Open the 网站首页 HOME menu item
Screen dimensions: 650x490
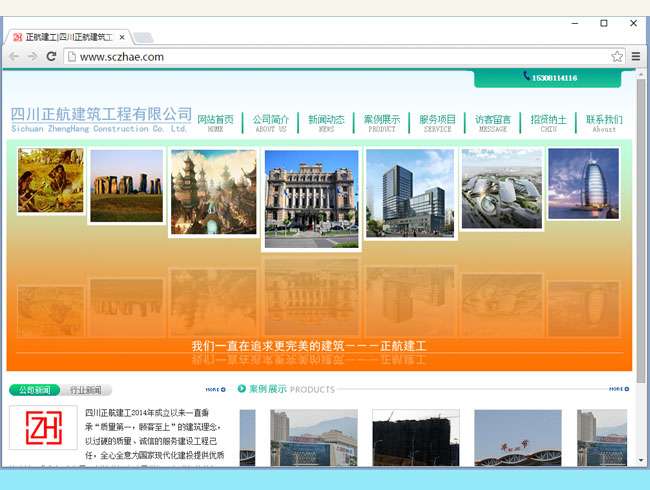(x=215, y=122)
